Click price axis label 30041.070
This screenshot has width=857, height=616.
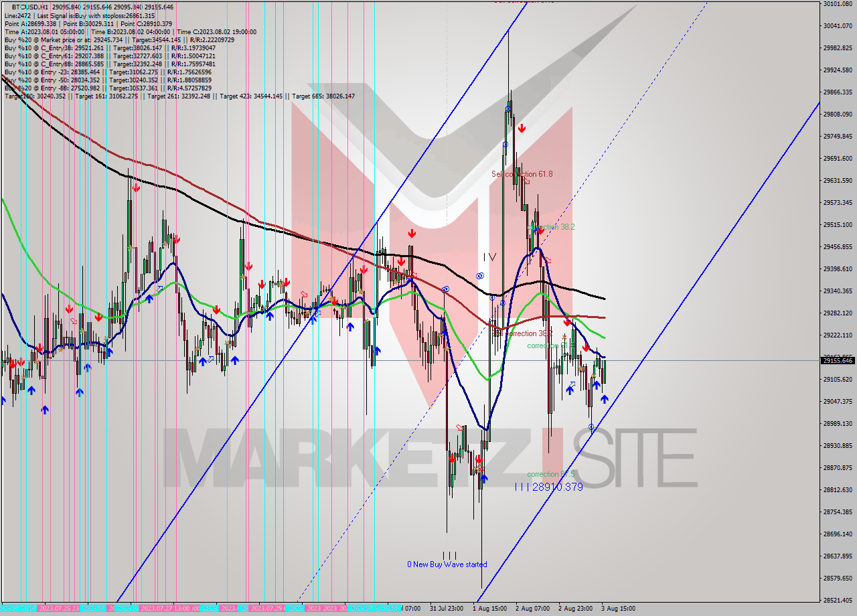click(x=838, y=25)
